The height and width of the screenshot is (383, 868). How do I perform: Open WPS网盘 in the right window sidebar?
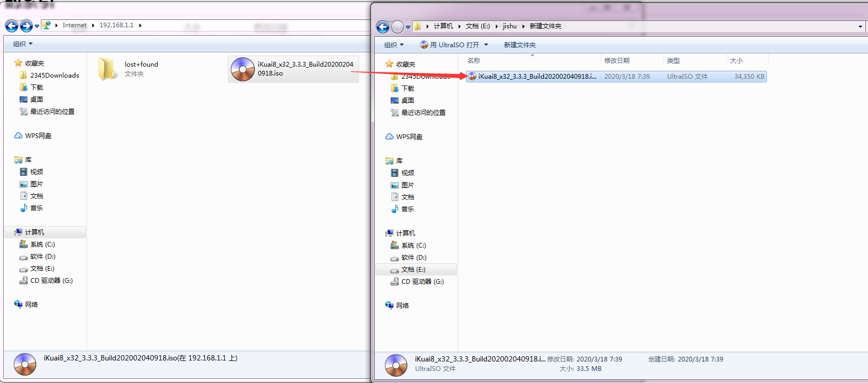[x=404, y=136]
